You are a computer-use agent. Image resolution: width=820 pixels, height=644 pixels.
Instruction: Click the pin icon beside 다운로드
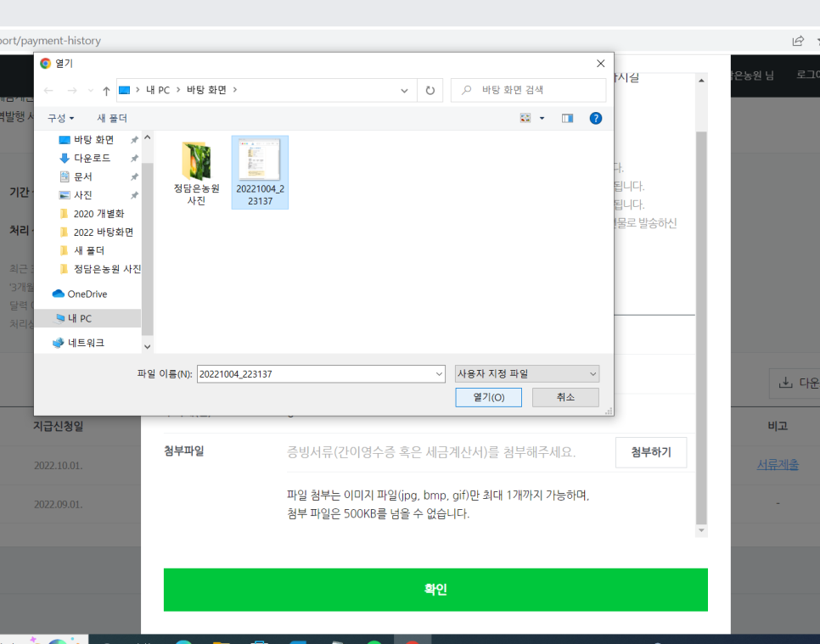click(134, 158)
